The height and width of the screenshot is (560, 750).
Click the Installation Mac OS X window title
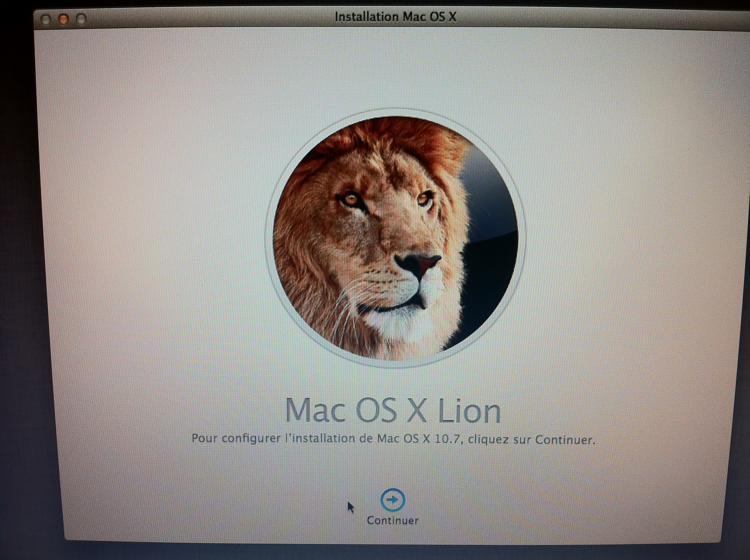coord(395,16)
